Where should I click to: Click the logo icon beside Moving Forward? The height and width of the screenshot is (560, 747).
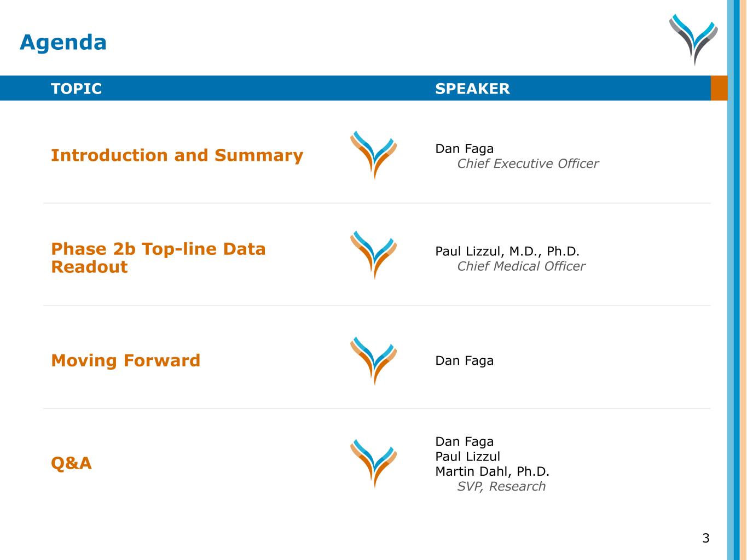[x=373, y=360]
